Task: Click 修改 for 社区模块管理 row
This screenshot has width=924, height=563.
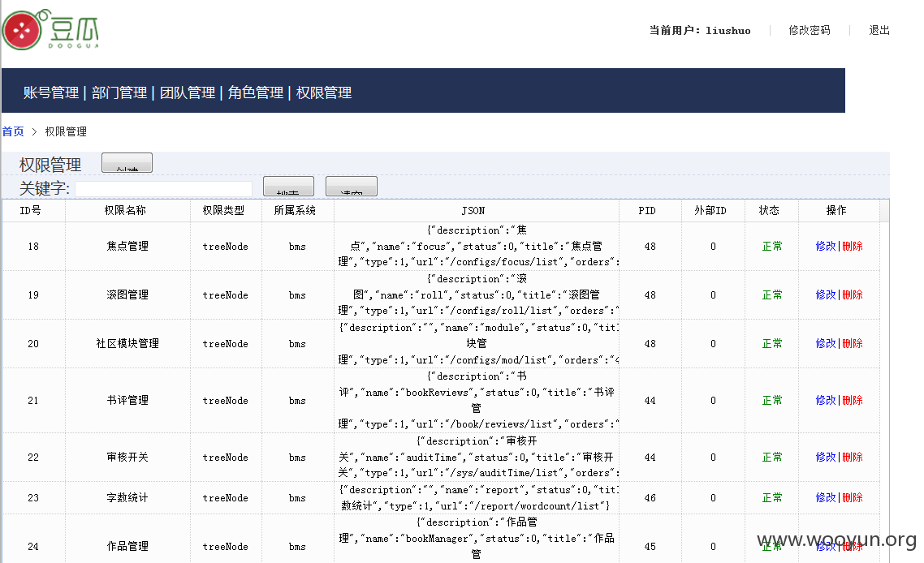Action: [826, 343]
